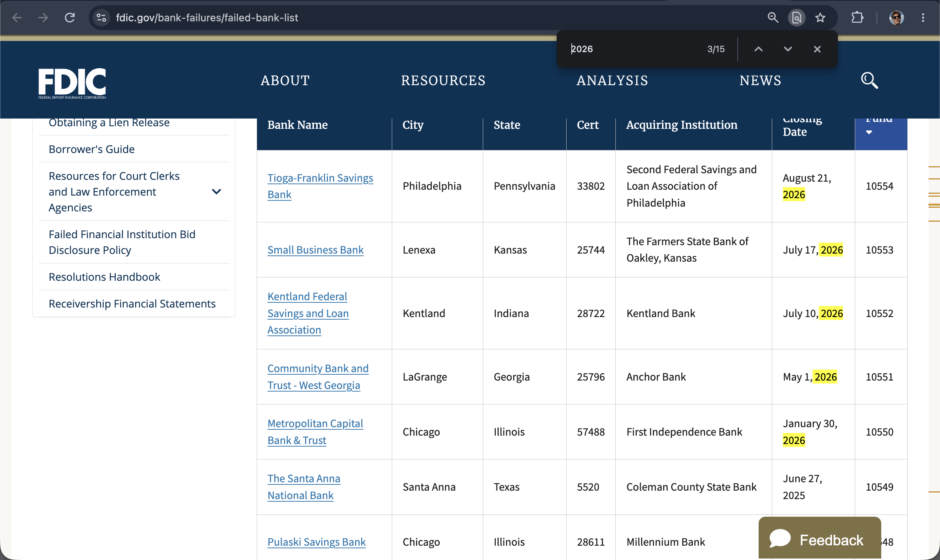
Task: Open the ABOUT menu
Action: [x=285, y=80]
